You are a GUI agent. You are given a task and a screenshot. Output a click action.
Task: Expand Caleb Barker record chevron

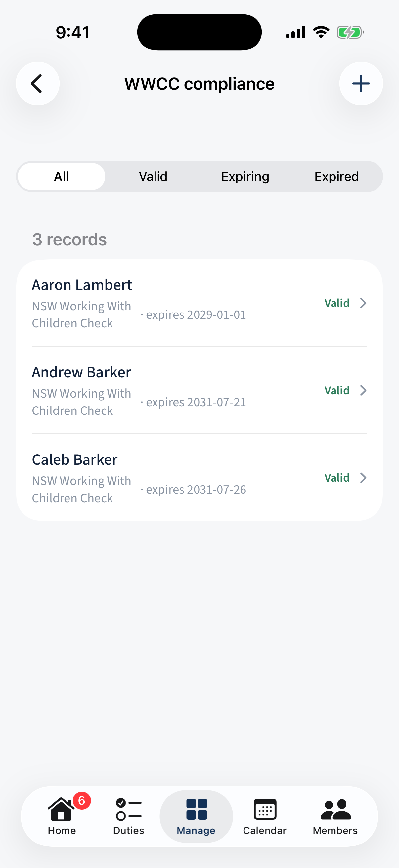click(x=363, y=477)
